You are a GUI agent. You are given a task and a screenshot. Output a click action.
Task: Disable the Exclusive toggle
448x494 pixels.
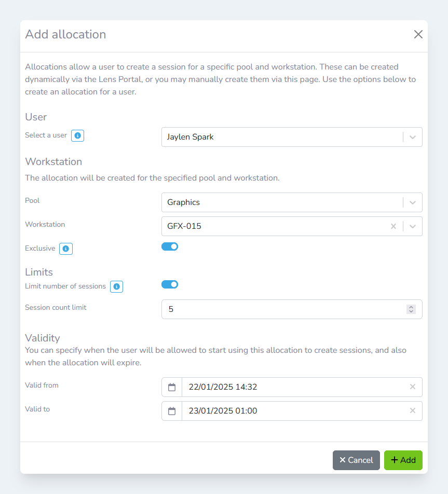coord(170,246)
